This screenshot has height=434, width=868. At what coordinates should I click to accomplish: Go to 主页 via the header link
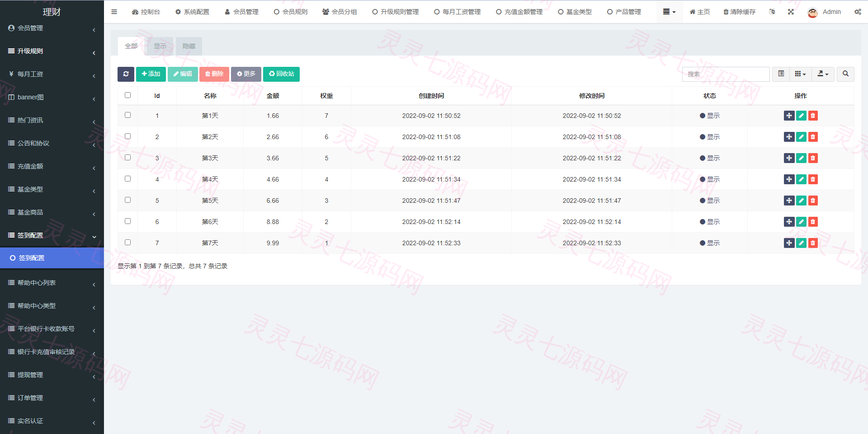pos(699,12)
